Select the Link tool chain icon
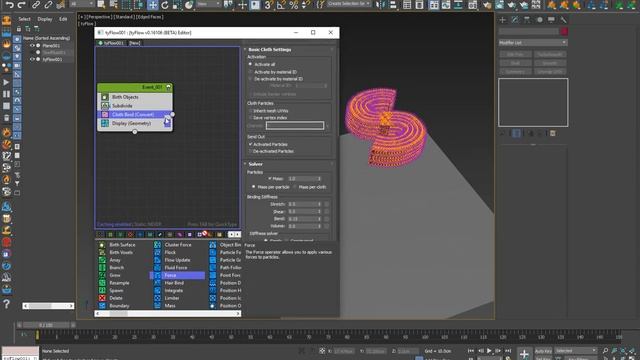This screenshot has width=640, height=360. (36, 5)
